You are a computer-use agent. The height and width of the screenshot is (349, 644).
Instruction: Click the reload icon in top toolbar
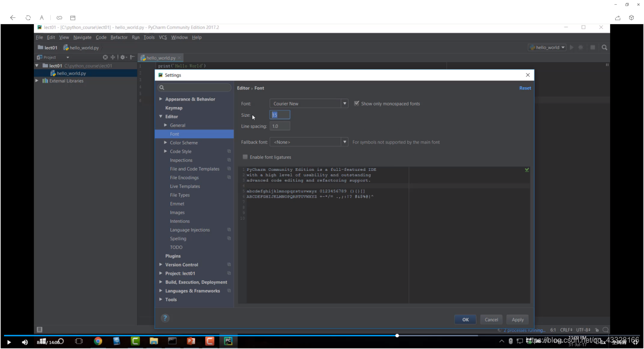pos(28,18)
